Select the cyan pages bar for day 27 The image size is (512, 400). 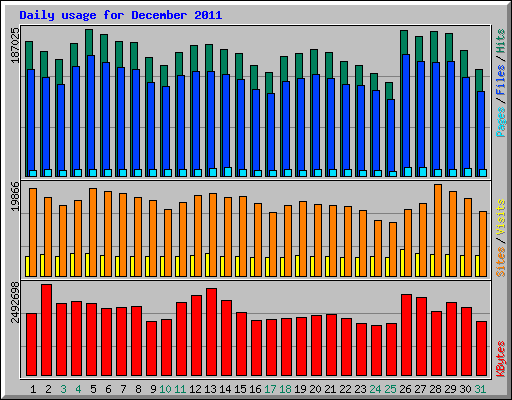pyautogui.click(x=423, y=172)
